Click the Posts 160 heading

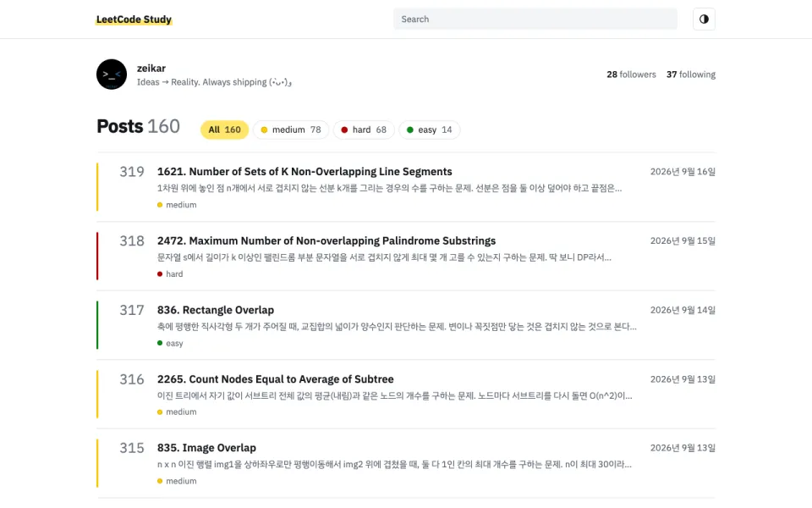[x=138, y=126]
